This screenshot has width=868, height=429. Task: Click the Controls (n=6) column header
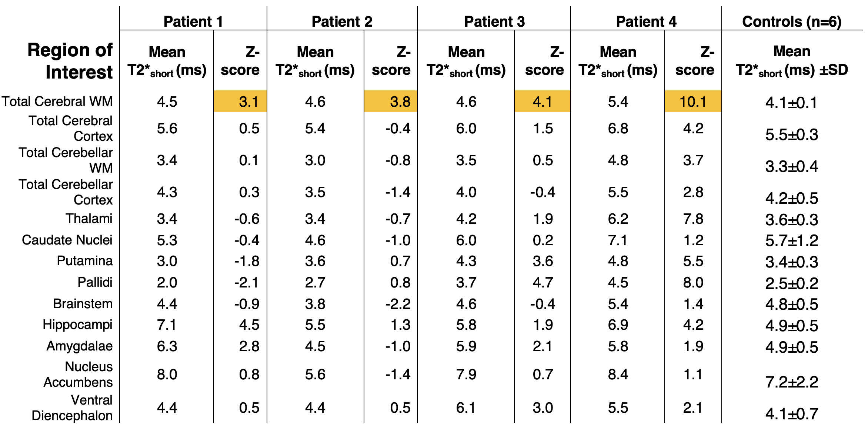(792, 21)
